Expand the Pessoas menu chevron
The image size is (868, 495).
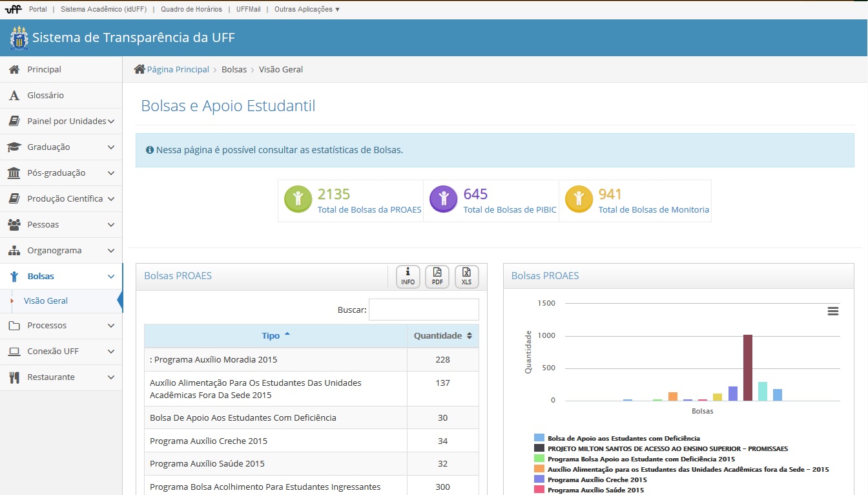111,225
